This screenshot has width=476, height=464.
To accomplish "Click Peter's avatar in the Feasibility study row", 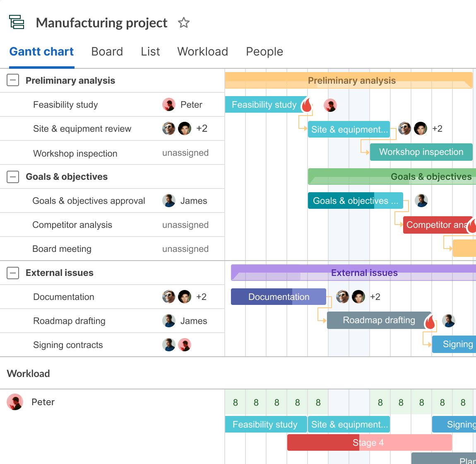I will pyautogui.click(x=169, y=104).
